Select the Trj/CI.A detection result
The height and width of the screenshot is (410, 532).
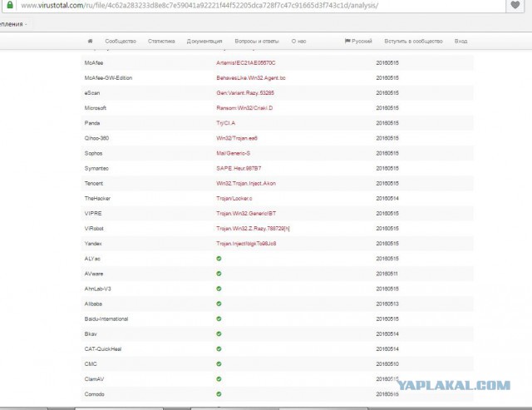(225, 123)
